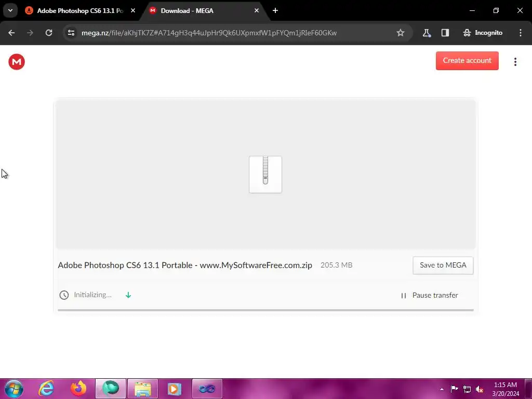
Task: Switch to the Adobe Photoshop CS6 13.1 tab
Action: coord(80,10)
